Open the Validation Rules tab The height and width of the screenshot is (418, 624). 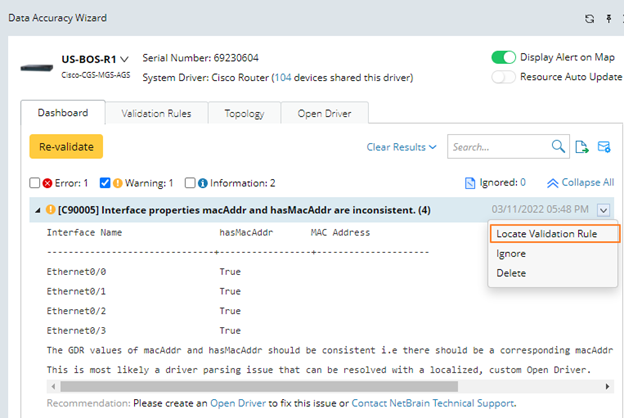(x=156, y=113)
